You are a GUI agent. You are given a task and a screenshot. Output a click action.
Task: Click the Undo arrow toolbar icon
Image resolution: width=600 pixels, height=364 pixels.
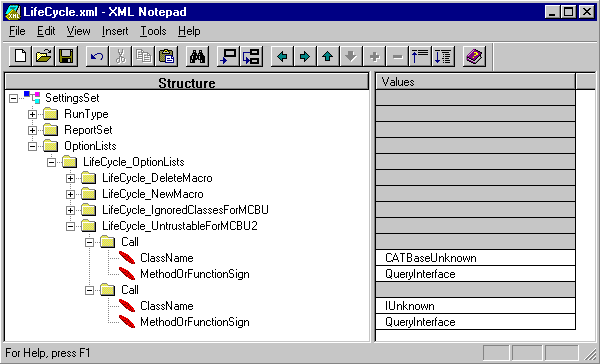(x=97, y=57)
